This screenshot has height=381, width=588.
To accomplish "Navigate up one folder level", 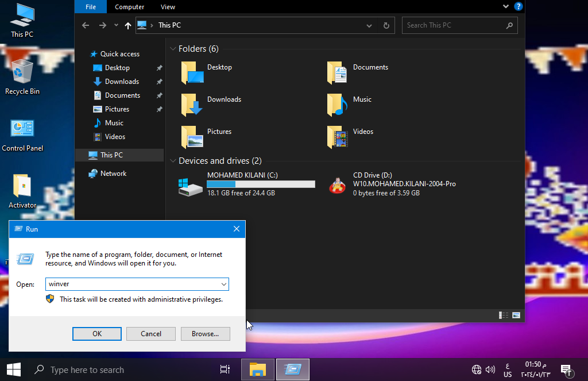I will (x=128, y=25).
